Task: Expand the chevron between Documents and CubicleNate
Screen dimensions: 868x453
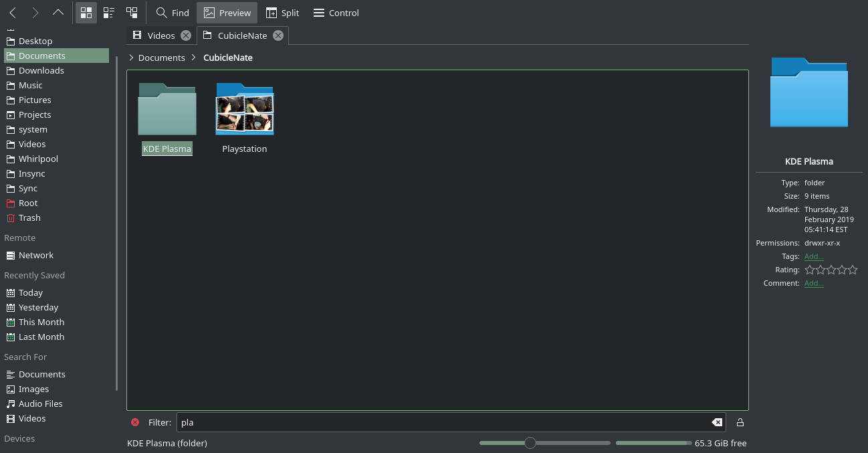Action: (193, 58)
